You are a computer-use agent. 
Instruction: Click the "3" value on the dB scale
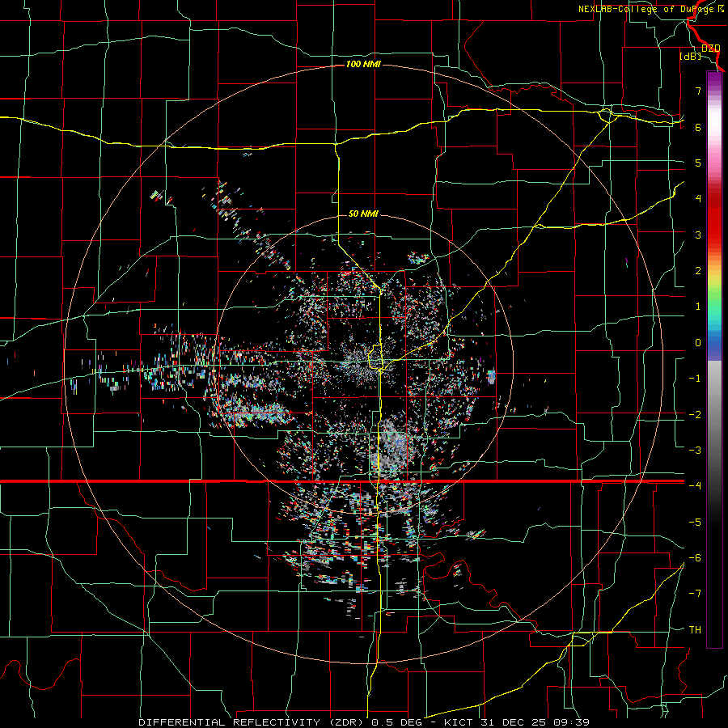click(x=698, y=235)
